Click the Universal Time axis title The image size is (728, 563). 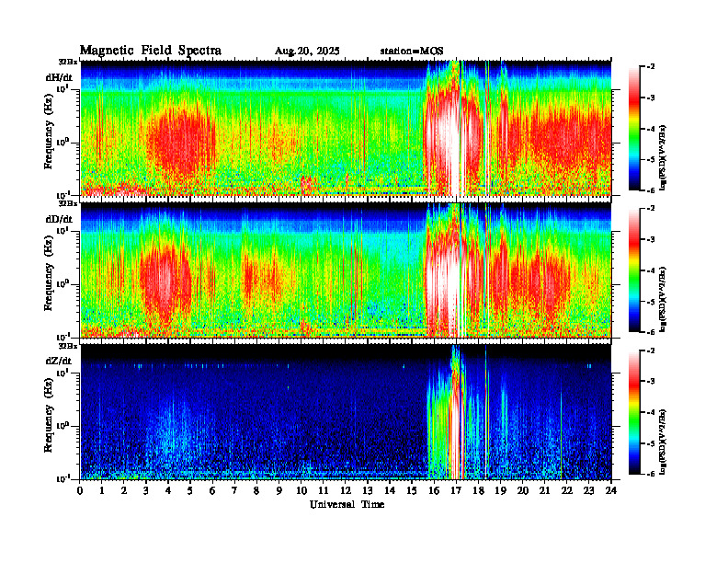tap(347, 504)
